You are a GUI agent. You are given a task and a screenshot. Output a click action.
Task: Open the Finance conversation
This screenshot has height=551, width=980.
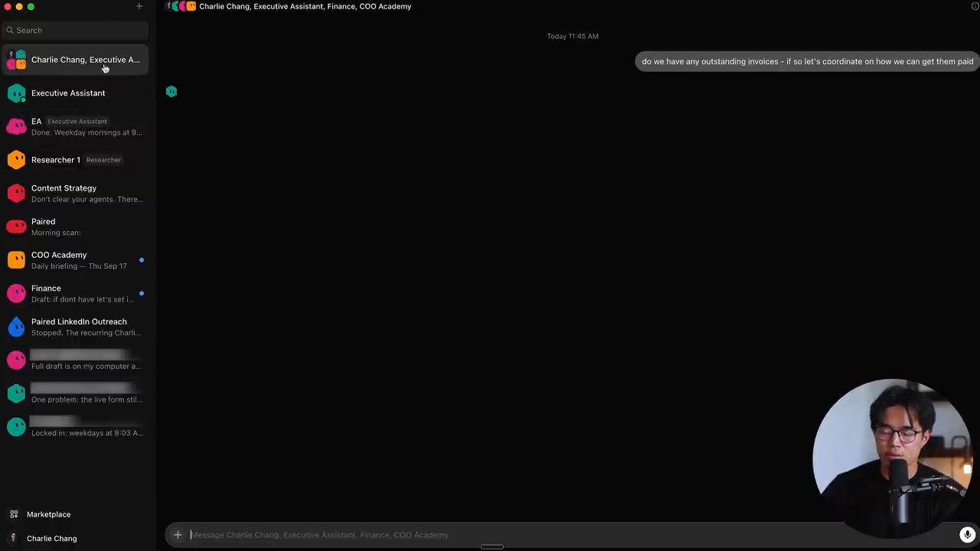point(75,294)
